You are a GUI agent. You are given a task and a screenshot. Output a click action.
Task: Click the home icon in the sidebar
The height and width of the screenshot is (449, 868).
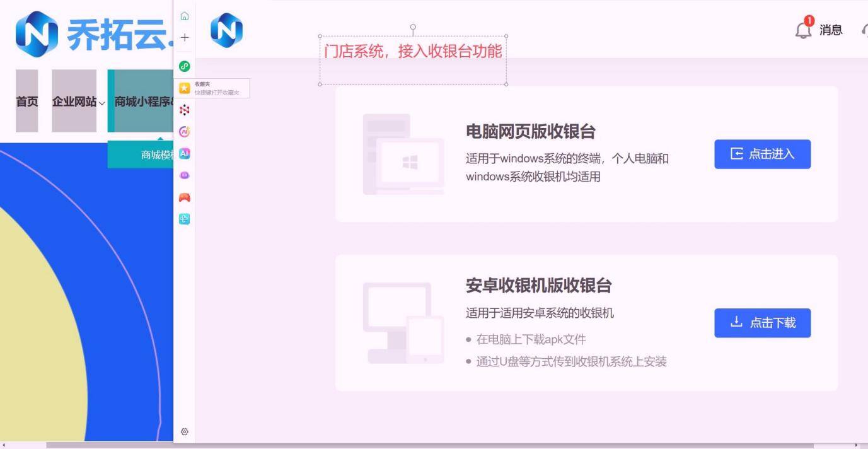point(184,16)
